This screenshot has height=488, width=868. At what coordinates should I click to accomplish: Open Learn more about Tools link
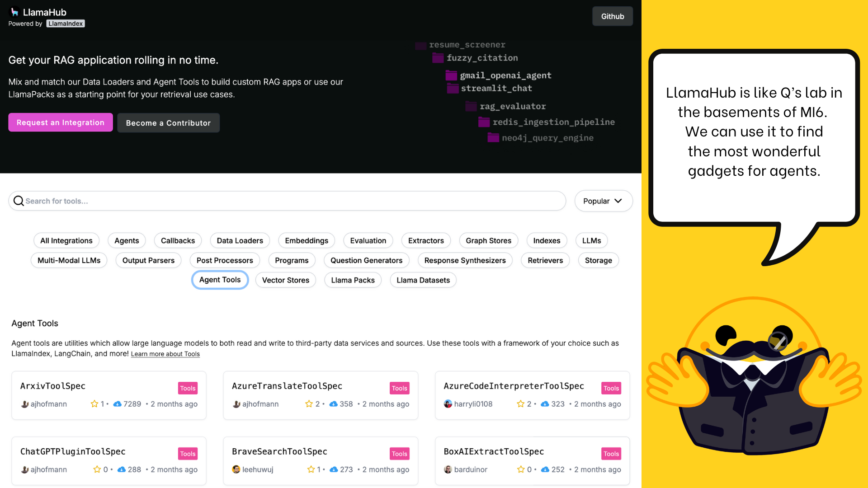pos(165,354)
